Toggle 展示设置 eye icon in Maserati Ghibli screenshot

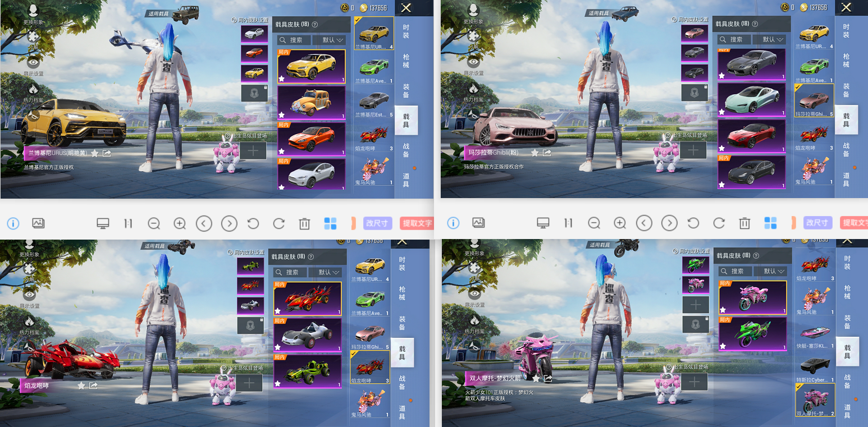click(473, 62)
